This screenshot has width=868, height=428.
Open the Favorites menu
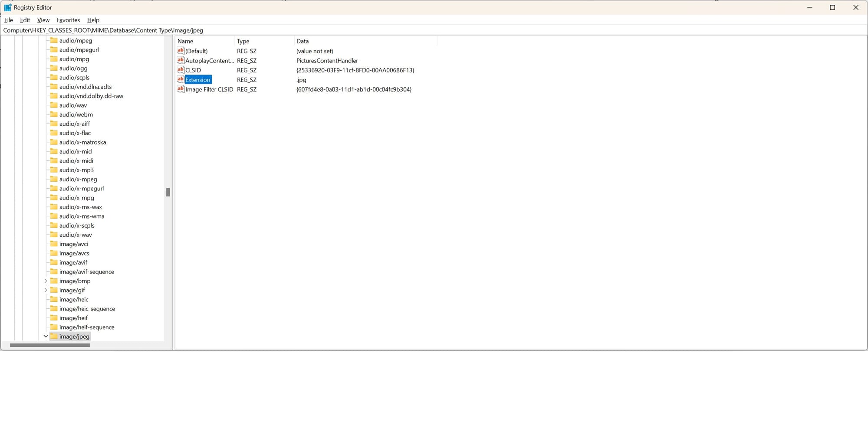(x=68, y=20)
